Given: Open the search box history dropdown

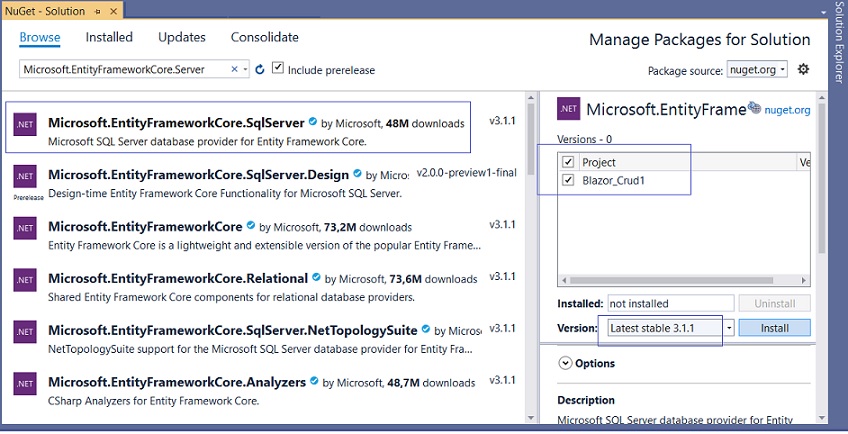Looking at the screenshot, I should [245, 69].
